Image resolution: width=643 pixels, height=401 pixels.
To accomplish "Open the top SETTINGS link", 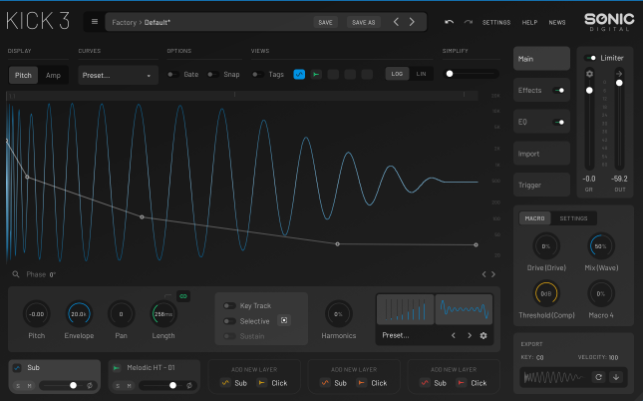I will click(x=496, y=22).
